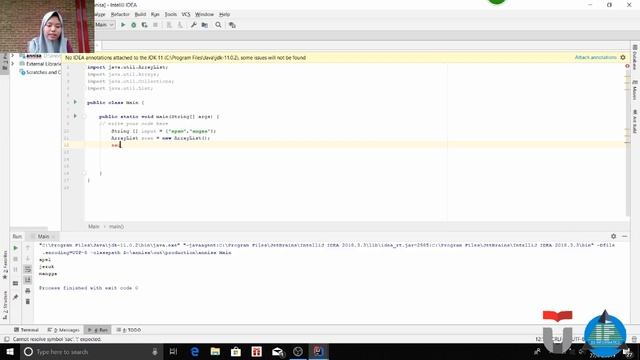
Task: Print the Run console output
Action: [28, 291]
